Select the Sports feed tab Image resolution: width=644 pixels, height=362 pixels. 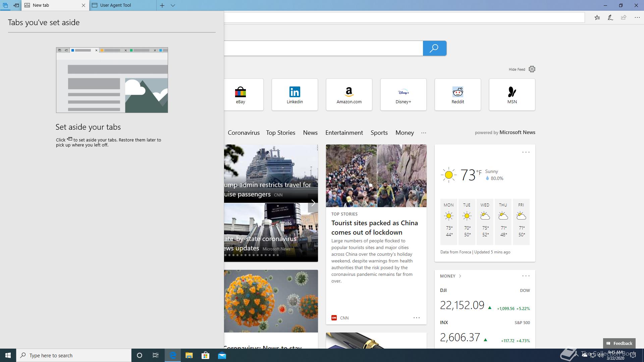tap(379, 133)
